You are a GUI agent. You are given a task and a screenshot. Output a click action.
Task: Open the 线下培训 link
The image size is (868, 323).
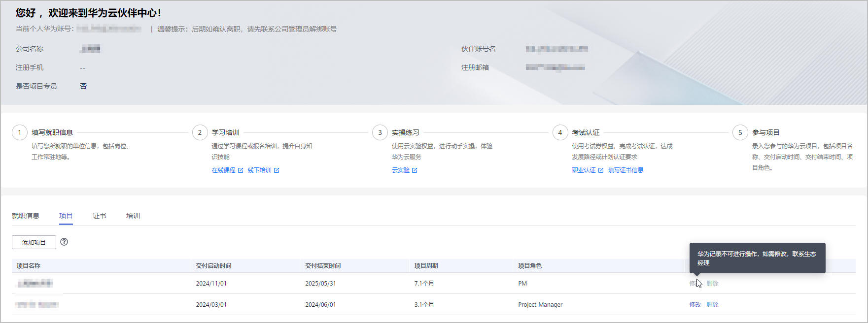[259, 170]
